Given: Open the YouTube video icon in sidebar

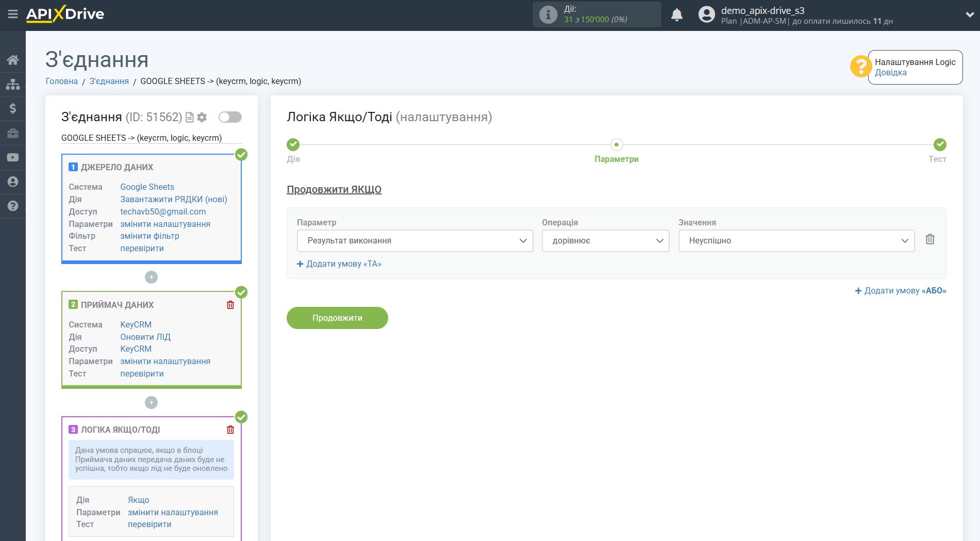Looking at the screenshot, I should pos(13,157).
